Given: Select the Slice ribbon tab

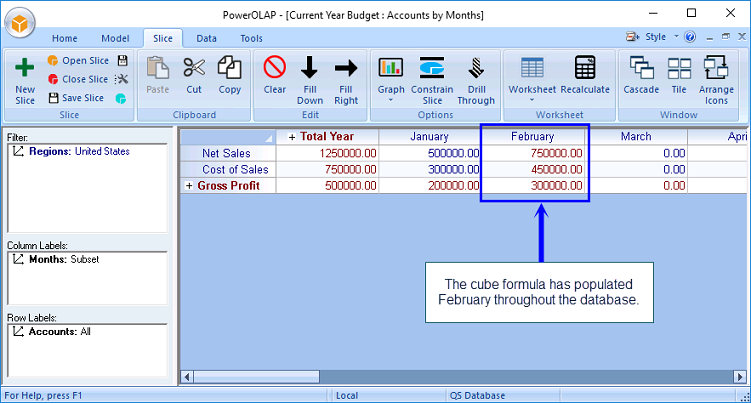Looking at the screenshot, I should pyautogui.click(x=163, y=38).
